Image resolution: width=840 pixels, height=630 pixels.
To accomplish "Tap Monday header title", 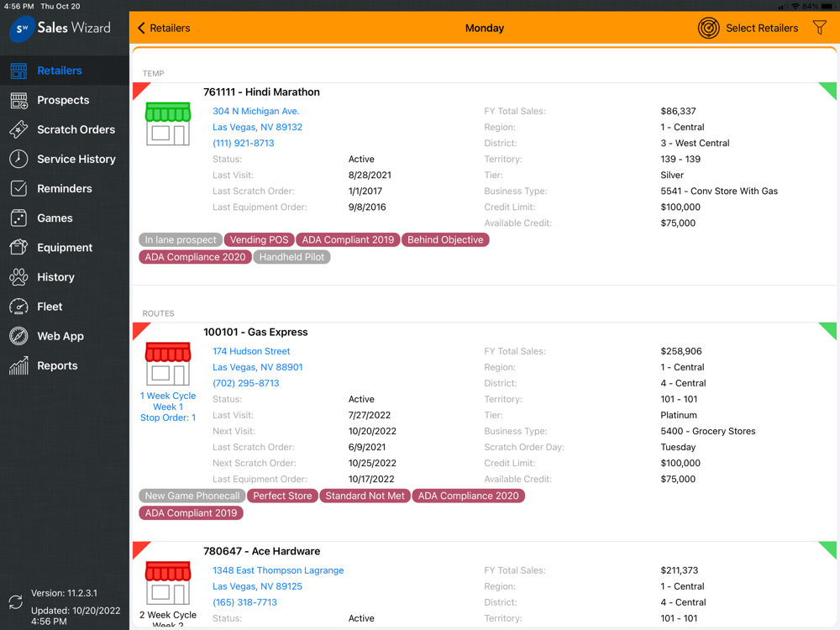I will [x=485, y=28].
